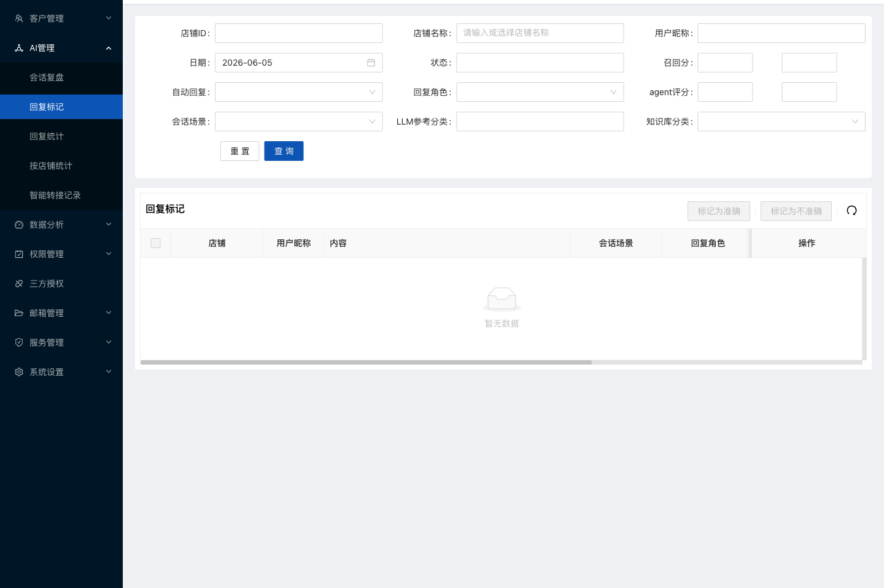Open 三方授权 menu item
884x588 pixels.
click(x=61, y=284)
